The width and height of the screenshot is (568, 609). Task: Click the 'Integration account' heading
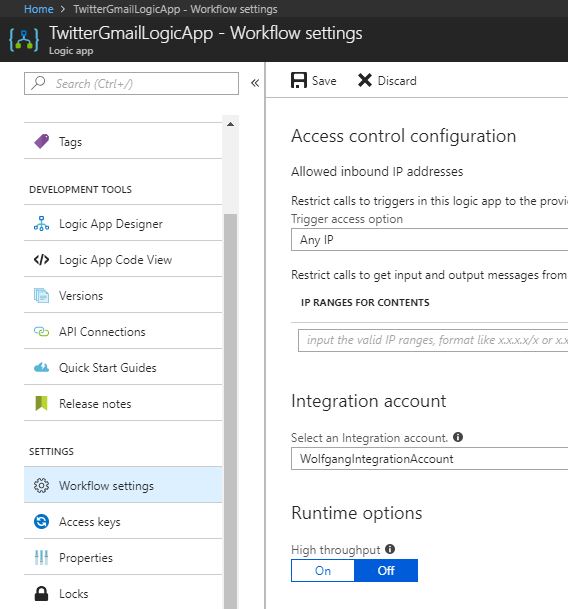tap(369, 401)
